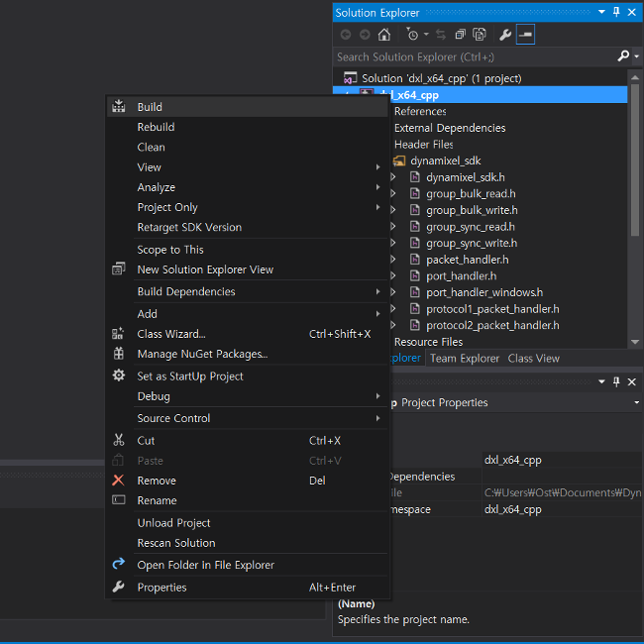Switch to the Team Explorer tab
Image resolution: width=644 pixels, height=644 pixels.
[465, 359]
